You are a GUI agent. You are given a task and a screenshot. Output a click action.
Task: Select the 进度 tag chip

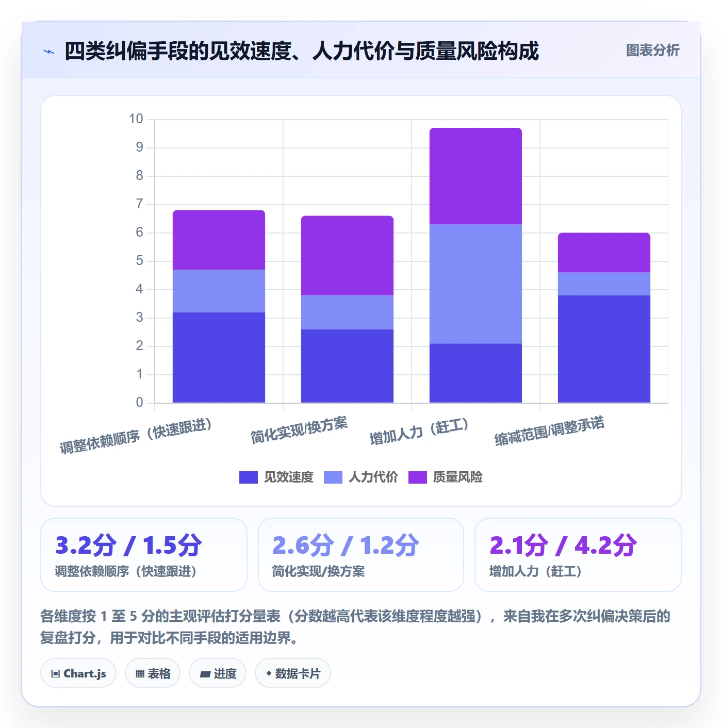click(218, 673)
